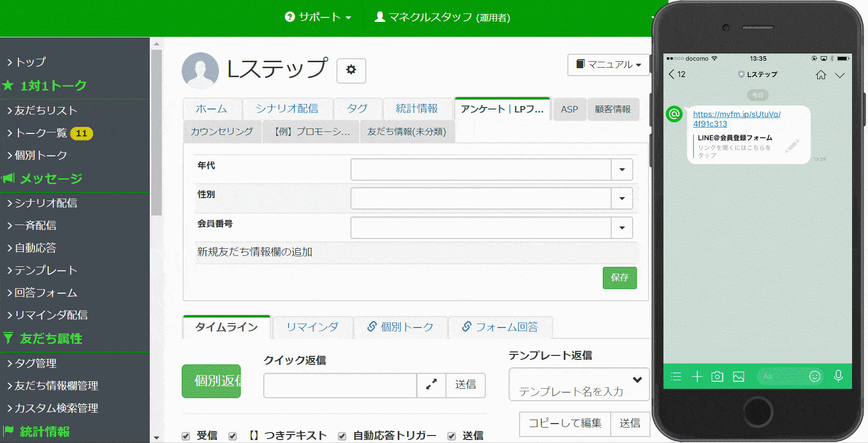868x443 pixels.
Task: Open マネクルスタッフ account menu
Action: click(442, 17)
